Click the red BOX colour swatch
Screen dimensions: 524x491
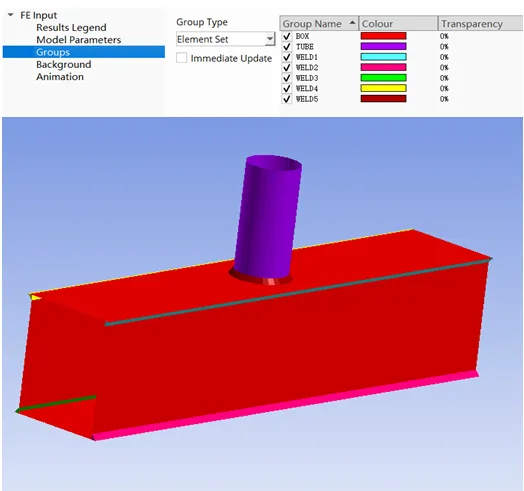[383, 36]
